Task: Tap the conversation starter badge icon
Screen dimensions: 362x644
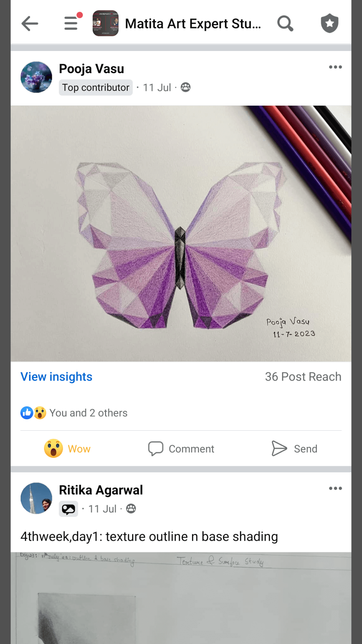Action: coord(68,509)
